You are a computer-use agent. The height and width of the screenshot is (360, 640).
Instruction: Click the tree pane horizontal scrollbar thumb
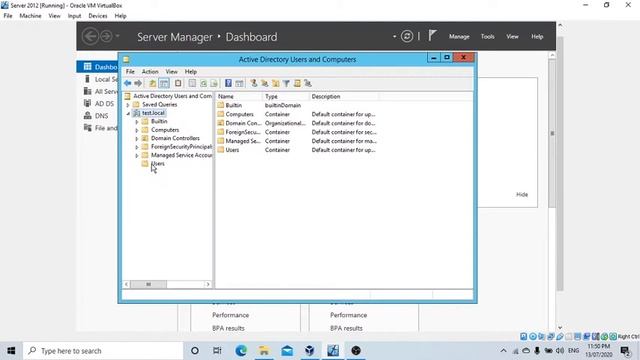coord(148,284)
